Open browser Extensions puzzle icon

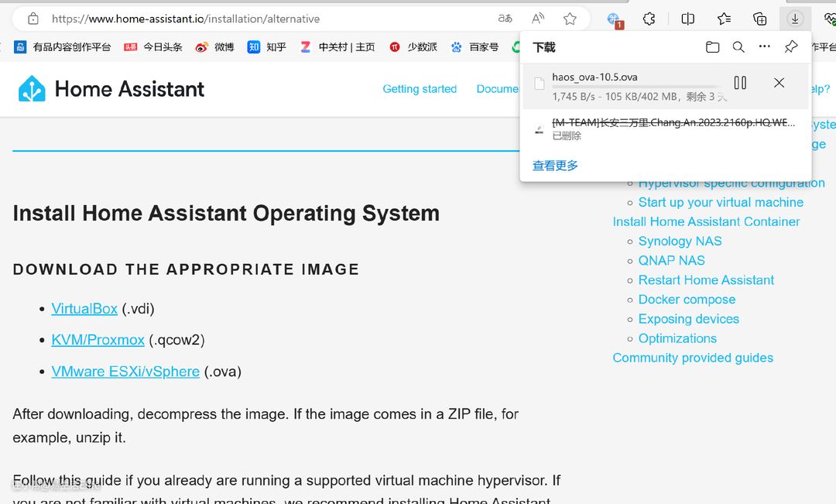[649, 19]
